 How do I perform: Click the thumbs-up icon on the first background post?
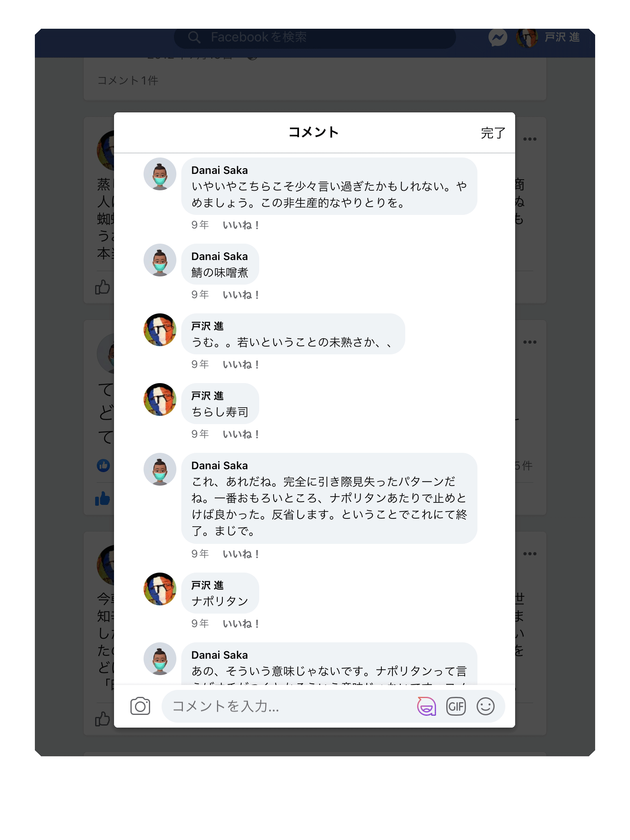tap(103, 287)
